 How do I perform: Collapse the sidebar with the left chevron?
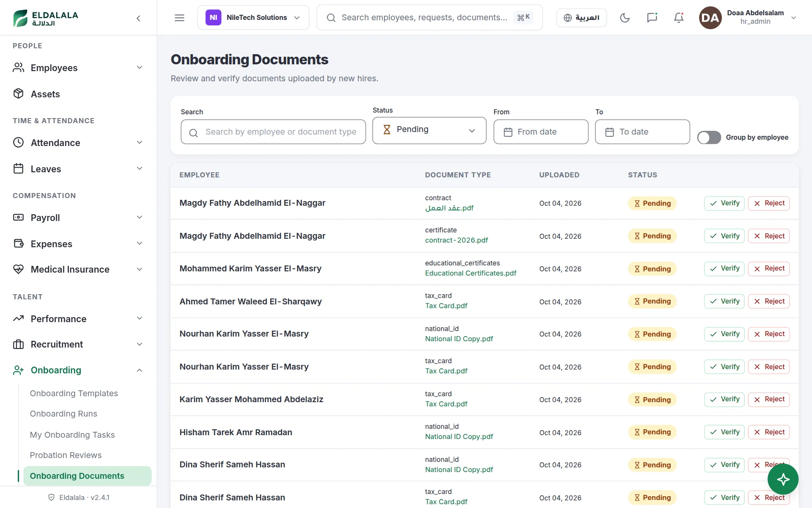(138, 18)
